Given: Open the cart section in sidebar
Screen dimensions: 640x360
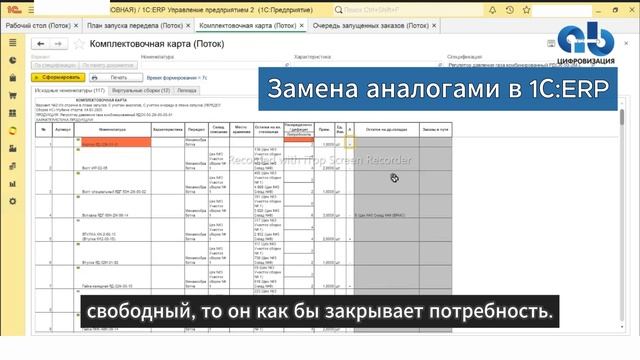Looking at the screenshot, I should pos(13,96).
